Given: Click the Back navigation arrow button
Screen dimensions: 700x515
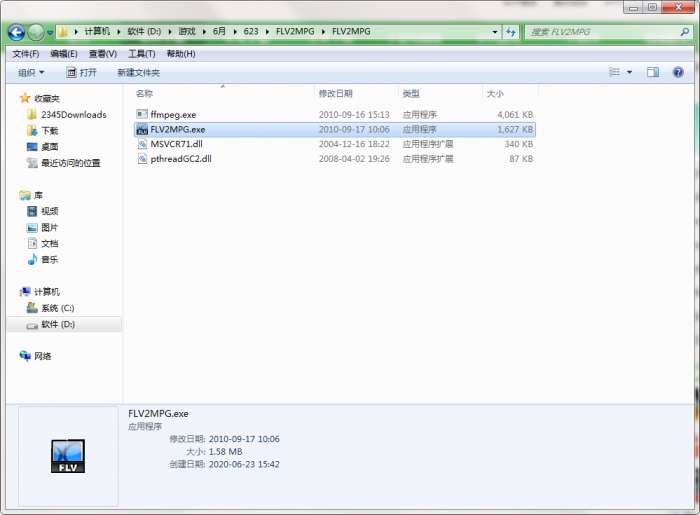Looking at the screenshot, I should click(x=17, y=32).
